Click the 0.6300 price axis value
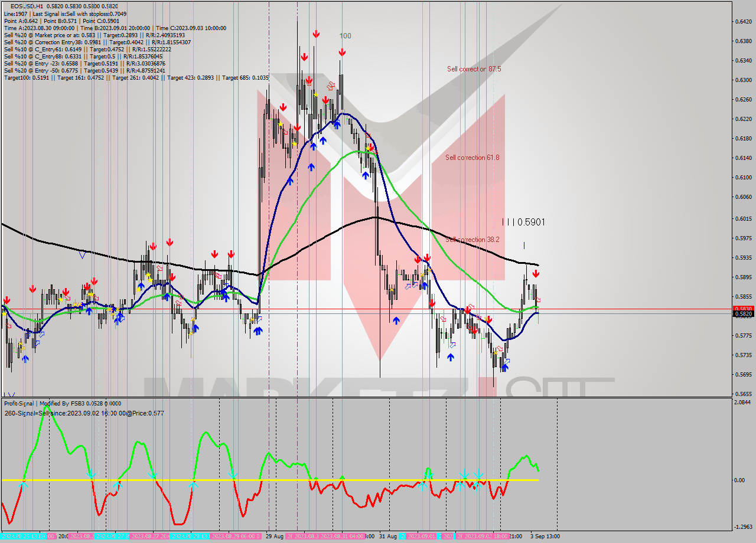Screen dimensions: 756x543 click(x=743, y=80)
